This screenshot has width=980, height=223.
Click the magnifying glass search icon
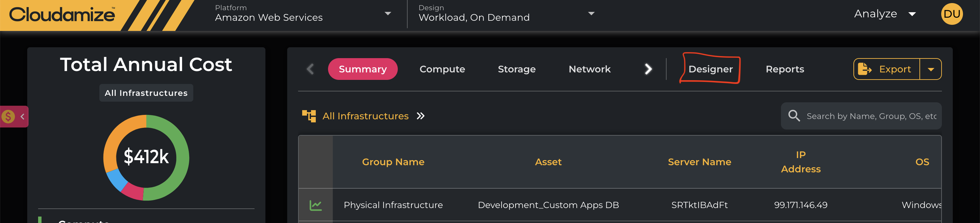(x=794, y=116)
